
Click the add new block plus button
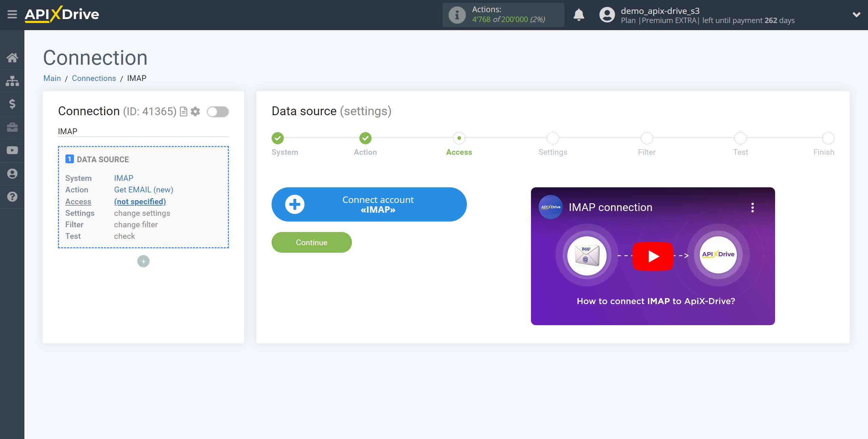[143, 261]
